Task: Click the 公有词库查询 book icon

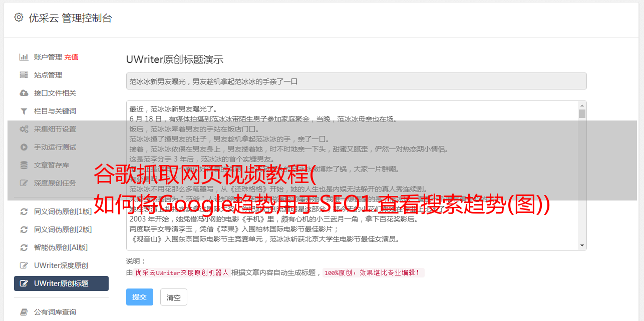Action: click(x=24, y=312)
